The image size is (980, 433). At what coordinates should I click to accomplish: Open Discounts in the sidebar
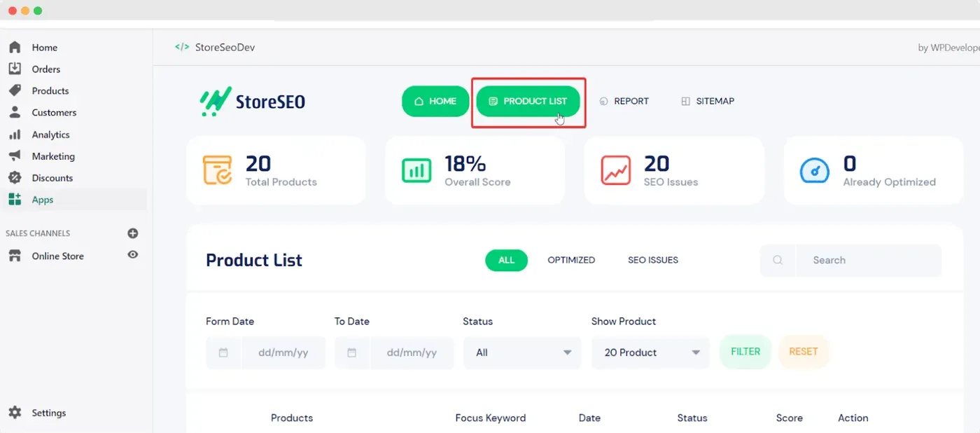tap(52, 178)
